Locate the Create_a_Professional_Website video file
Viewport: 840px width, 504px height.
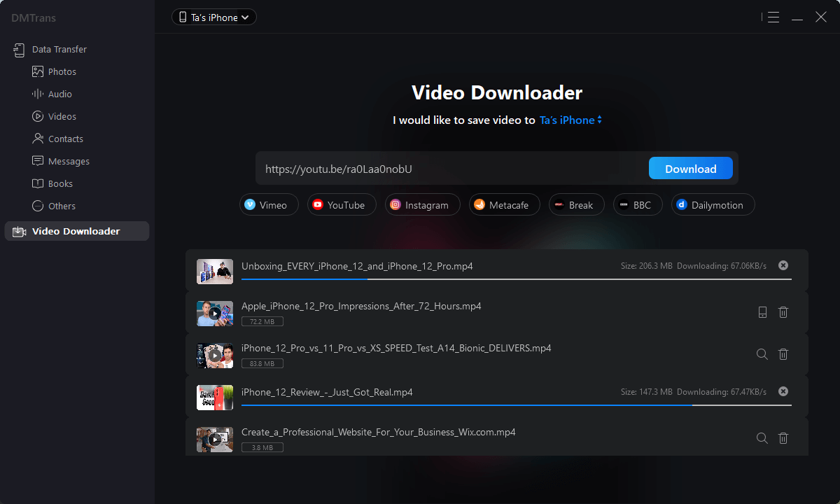(x=762, y=438)
